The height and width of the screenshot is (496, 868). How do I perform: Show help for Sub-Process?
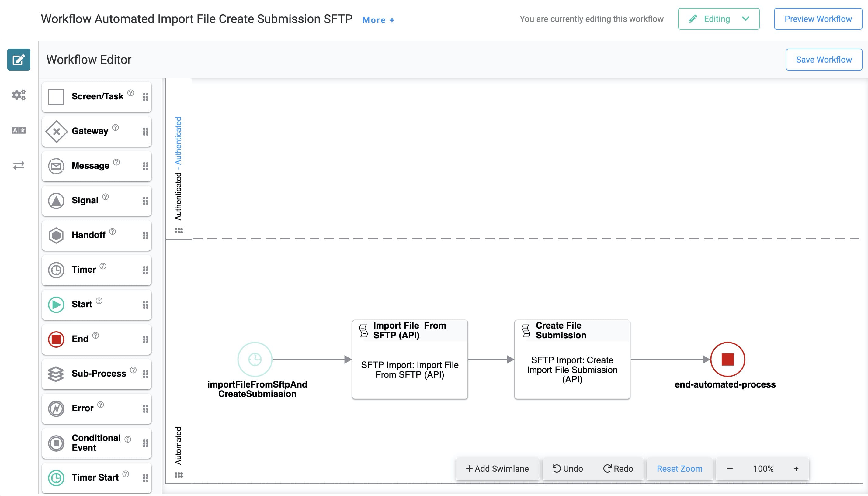pos(133,370)
